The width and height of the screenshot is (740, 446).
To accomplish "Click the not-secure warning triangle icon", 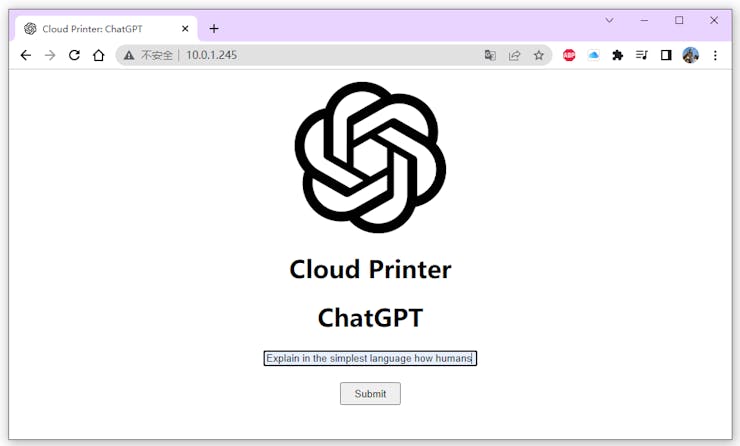I will pos(129,55).
